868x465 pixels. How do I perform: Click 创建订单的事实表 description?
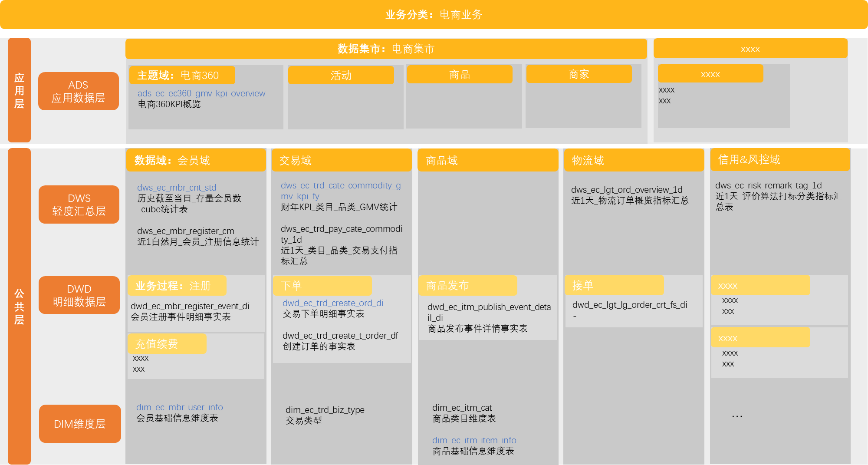(x=319, y=346)
